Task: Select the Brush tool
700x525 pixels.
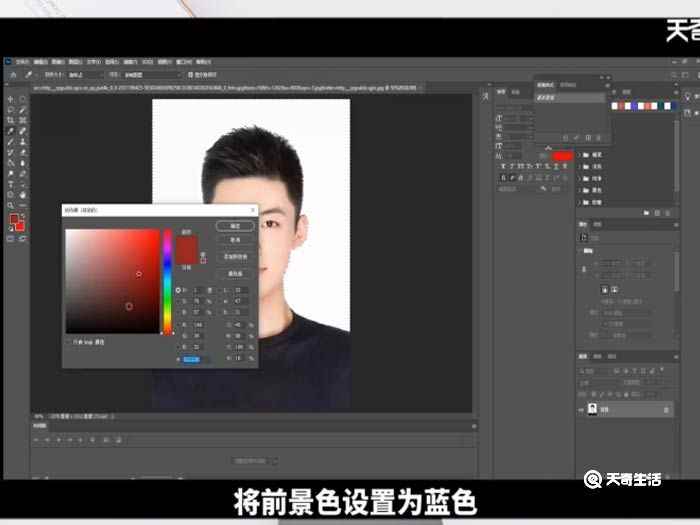Action: pos(11,142)
